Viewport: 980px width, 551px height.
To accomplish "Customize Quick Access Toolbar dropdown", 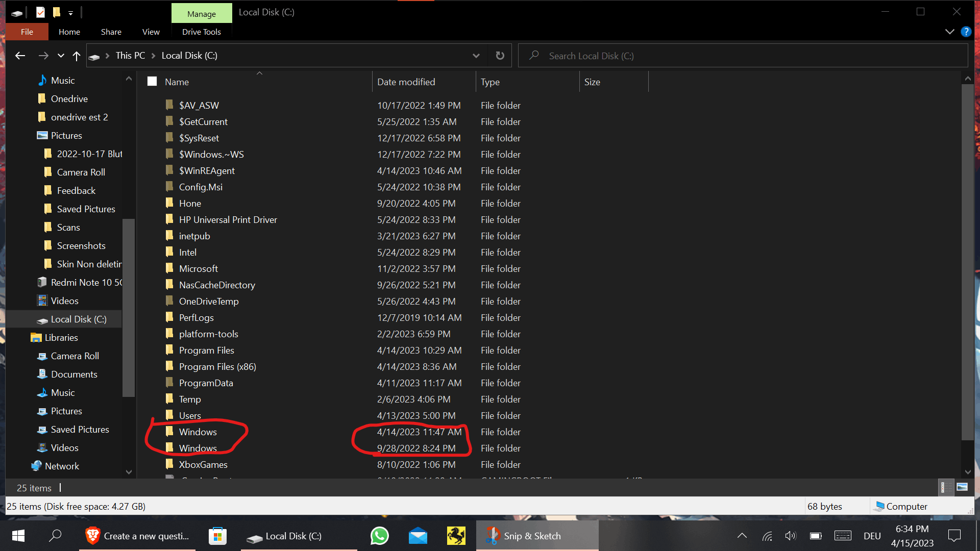I will pyautogui.click(x=70, y=13).
